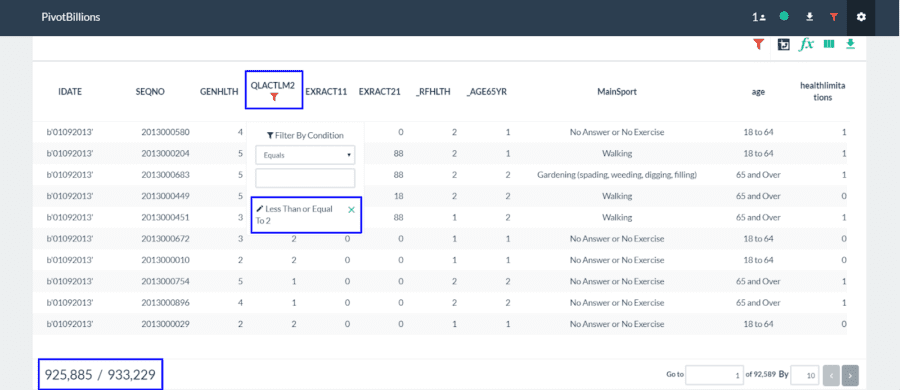Select the age column header
Screen dimensions: 900x390
tap(758, 92)
